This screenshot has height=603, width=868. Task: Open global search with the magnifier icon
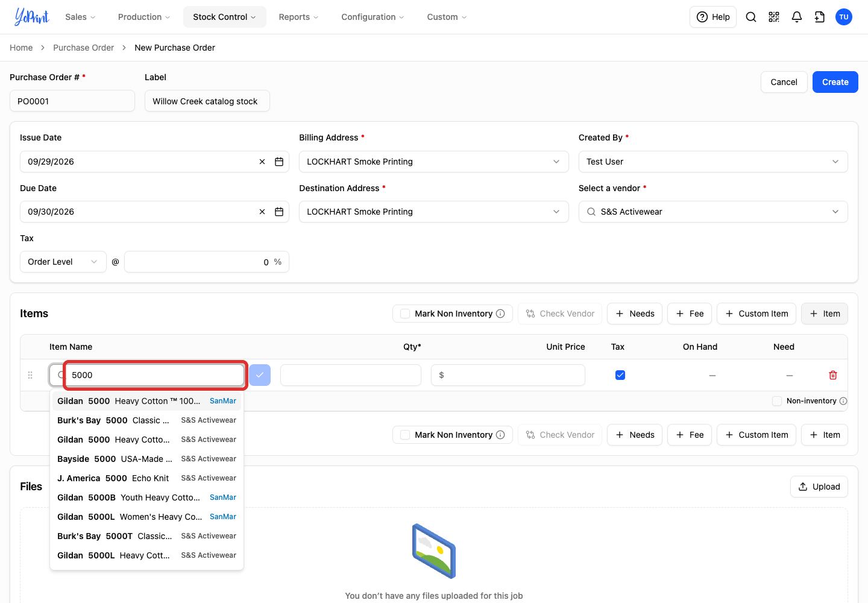point(751,17)
